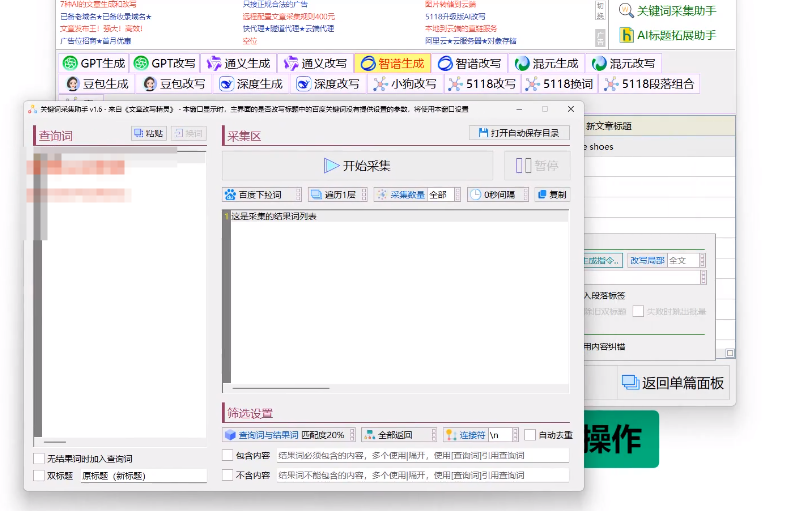Click the small square icon at the table corner

(x=730, y=353)
